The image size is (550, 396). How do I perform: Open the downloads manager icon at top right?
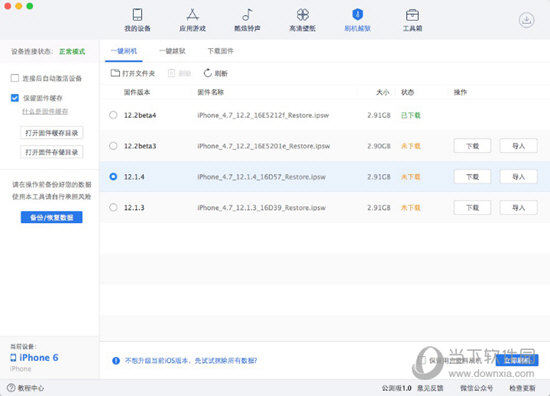pos(526,20)
